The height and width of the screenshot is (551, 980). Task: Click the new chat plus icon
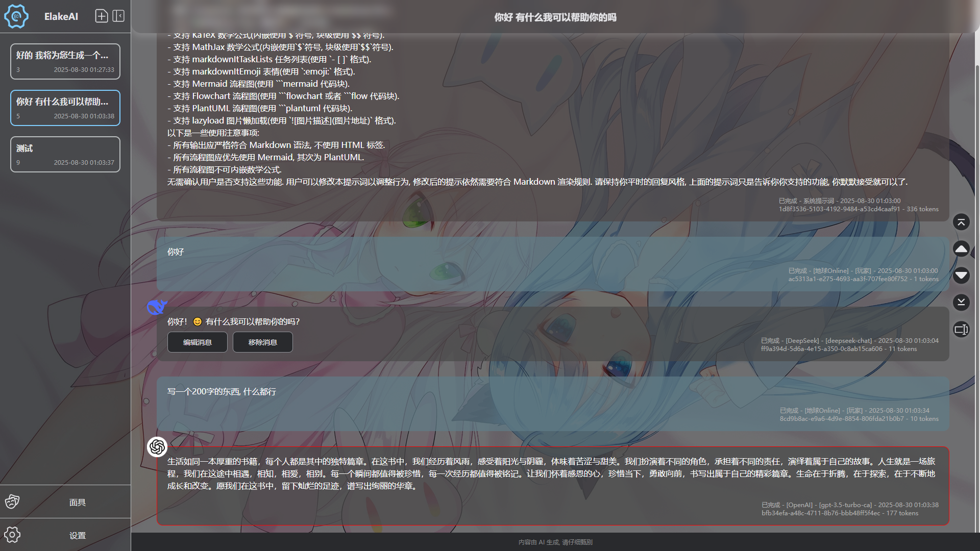pyautogui.click(x=102, y=16)
